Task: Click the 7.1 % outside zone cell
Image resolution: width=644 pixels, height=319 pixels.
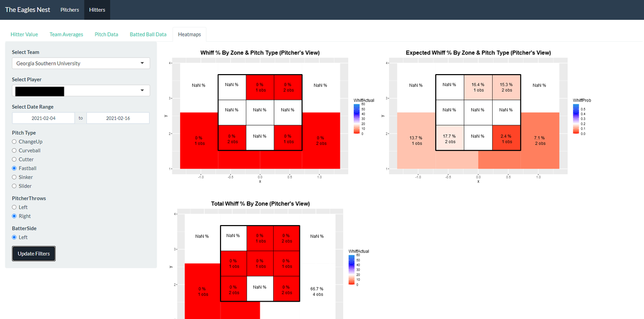Action: 540,141
